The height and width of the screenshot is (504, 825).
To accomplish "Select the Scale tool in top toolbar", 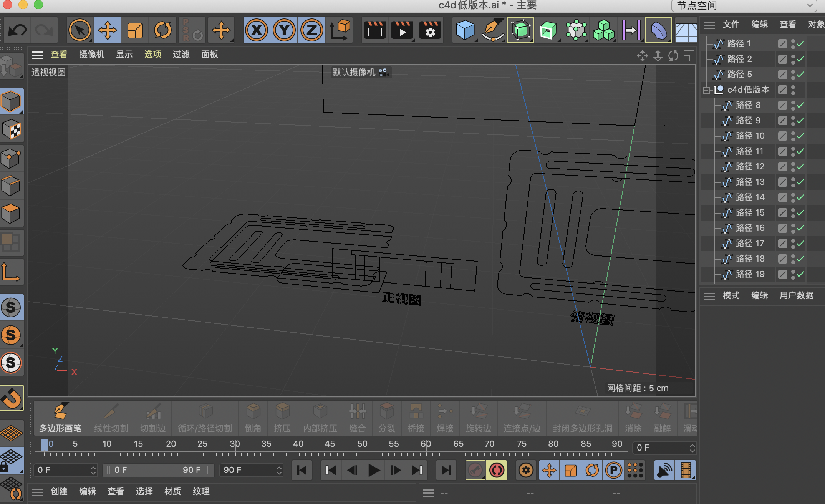I will pos(135,30).
